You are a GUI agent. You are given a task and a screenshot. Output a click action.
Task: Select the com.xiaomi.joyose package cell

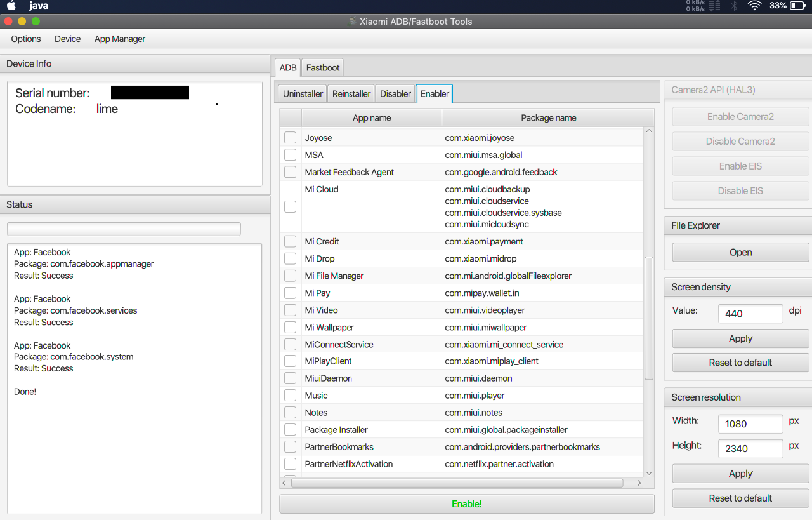(x=542, y=138)
